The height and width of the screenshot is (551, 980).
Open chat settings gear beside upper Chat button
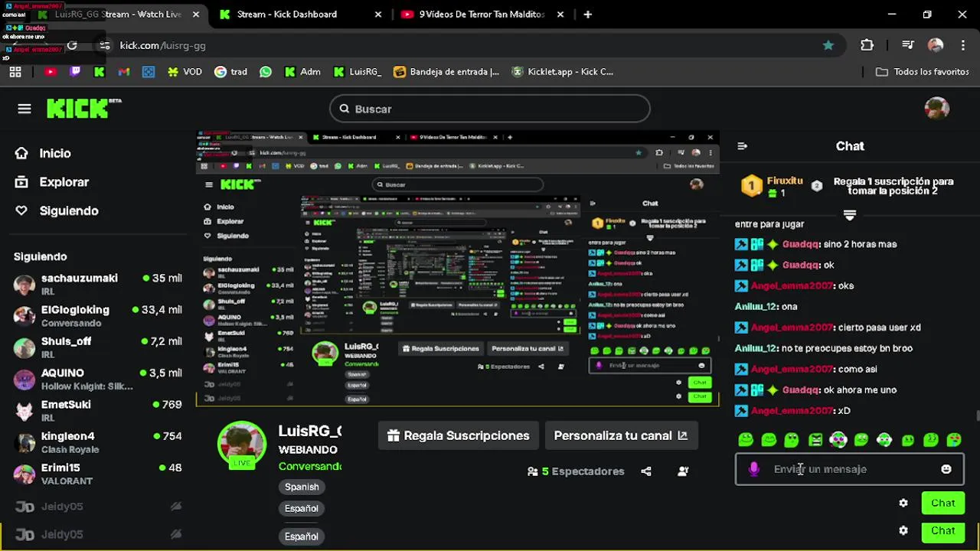coord(903,503)
